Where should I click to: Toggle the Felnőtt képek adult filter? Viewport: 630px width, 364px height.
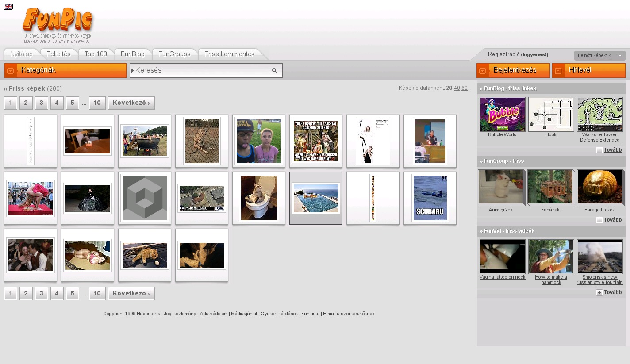pyautogui.click(x=599, y=56)
